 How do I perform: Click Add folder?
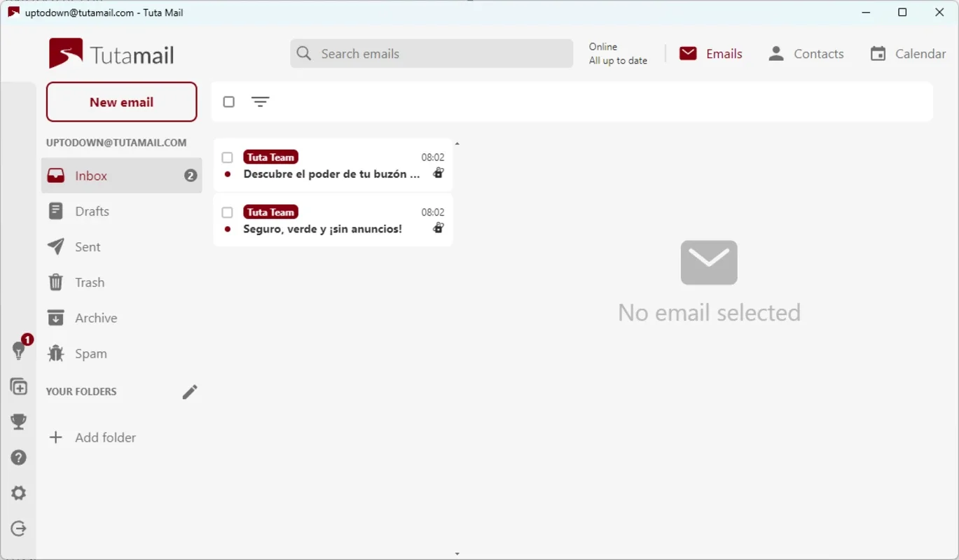(92, 437)
